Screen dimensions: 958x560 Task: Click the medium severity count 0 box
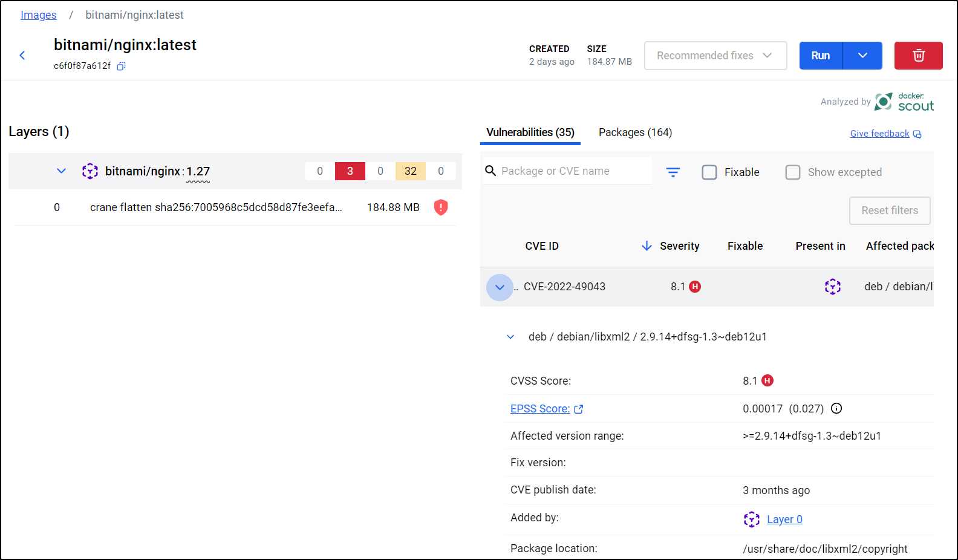pos(380,171)
